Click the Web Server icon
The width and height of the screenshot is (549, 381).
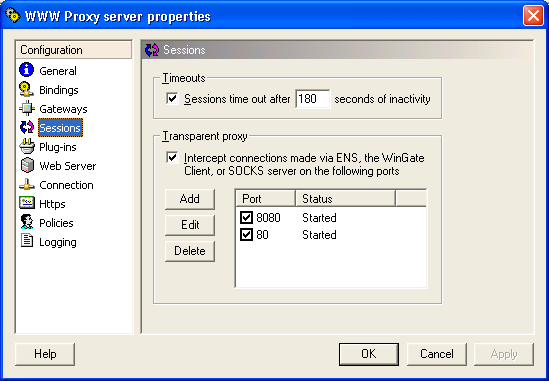click(27, 165)
